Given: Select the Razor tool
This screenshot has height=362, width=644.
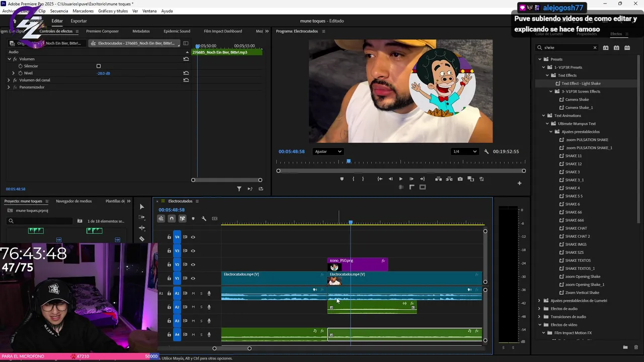Looking at the screenshot, I should point(142,239).
